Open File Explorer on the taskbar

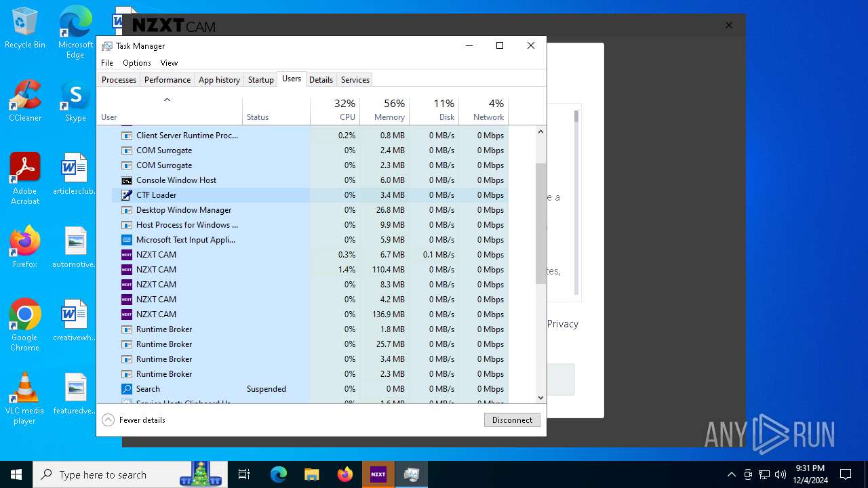(x=312, y=474)
